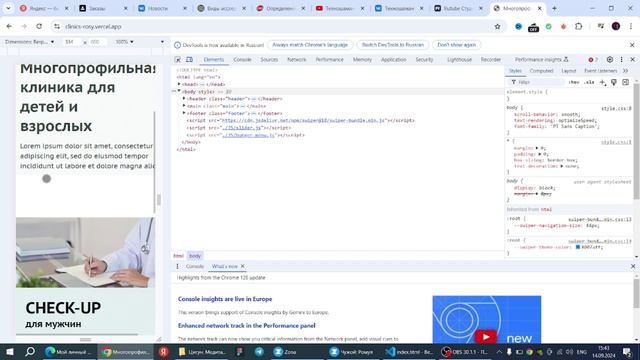This screenshot has height=360, width=640.
Task: Expand the main class="main" node
Action: [x=184, y=106]
